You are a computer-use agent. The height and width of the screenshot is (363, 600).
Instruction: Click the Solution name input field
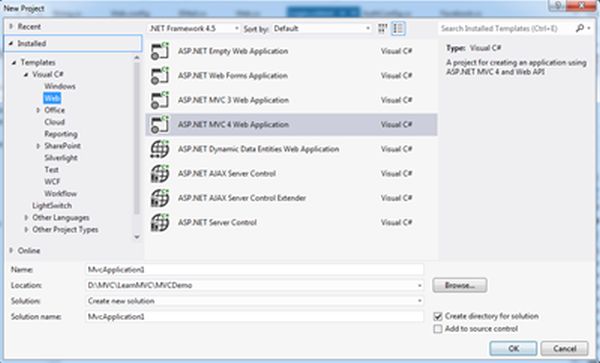254,317
